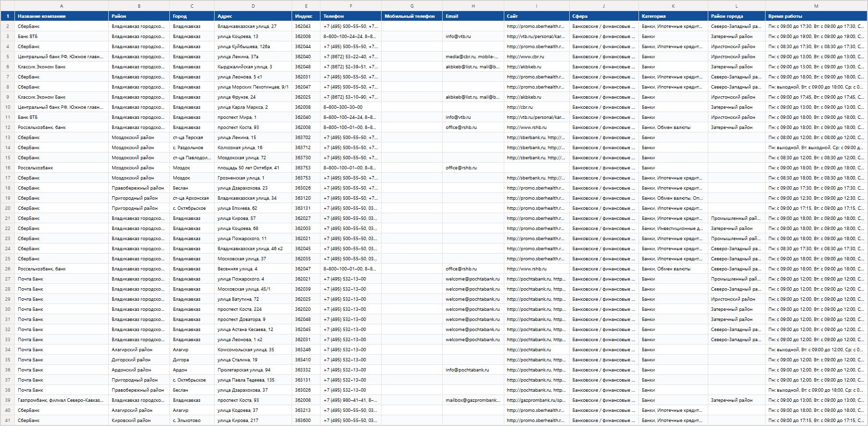The image size is (868, 434).
Task: Click cell 'улица Кирова, 57'
Action: pyautogui.click(x=253, y=218)
